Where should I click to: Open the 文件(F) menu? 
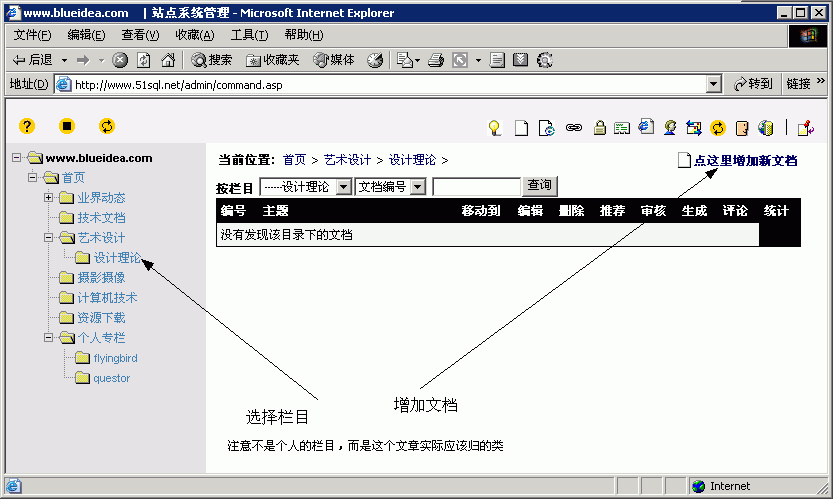coord(32,35)
